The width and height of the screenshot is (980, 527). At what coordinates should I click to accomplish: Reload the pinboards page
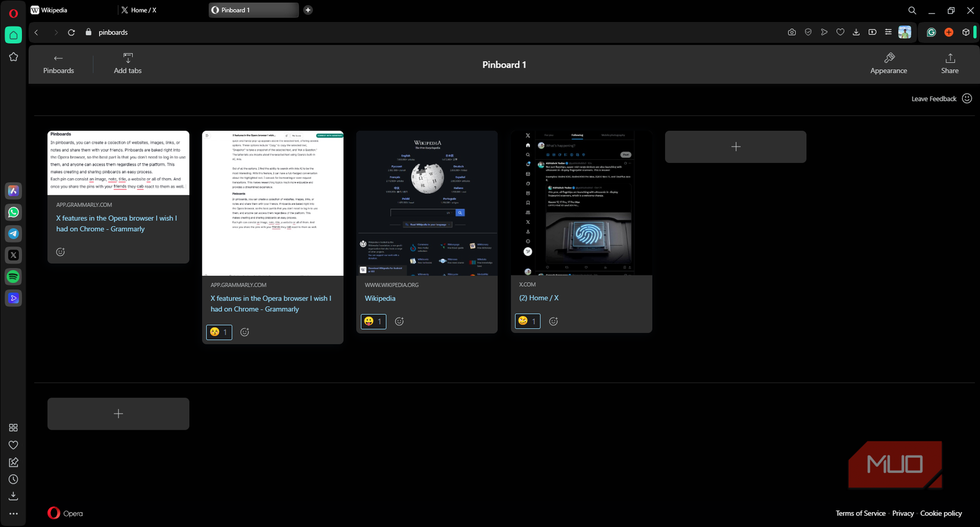(71, 32)
